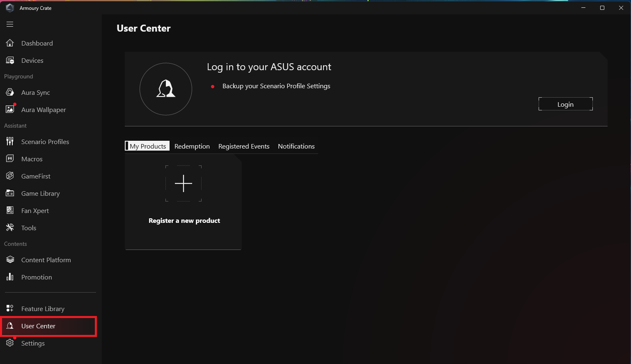This screenshot has width=631, height=364.
Task: Click the hamburger menu icon
Action: click(10, 24)
